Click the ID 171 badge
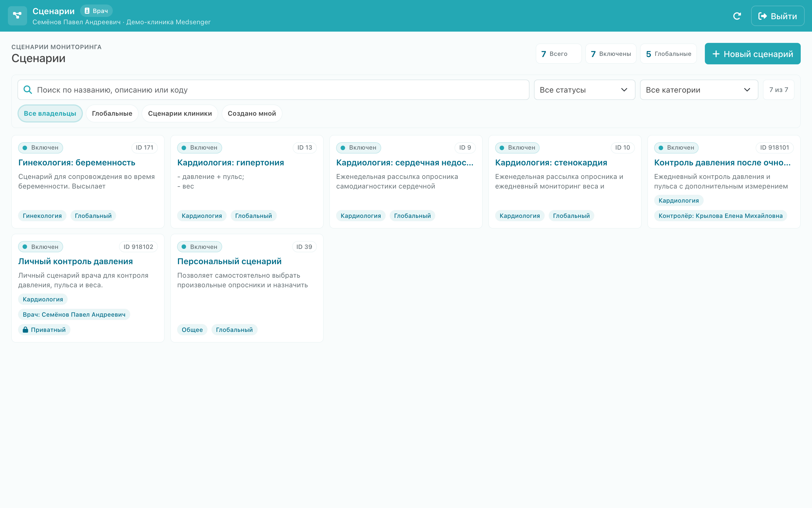Viewport: 812px width, 508px height. click(x=144, y=148)
